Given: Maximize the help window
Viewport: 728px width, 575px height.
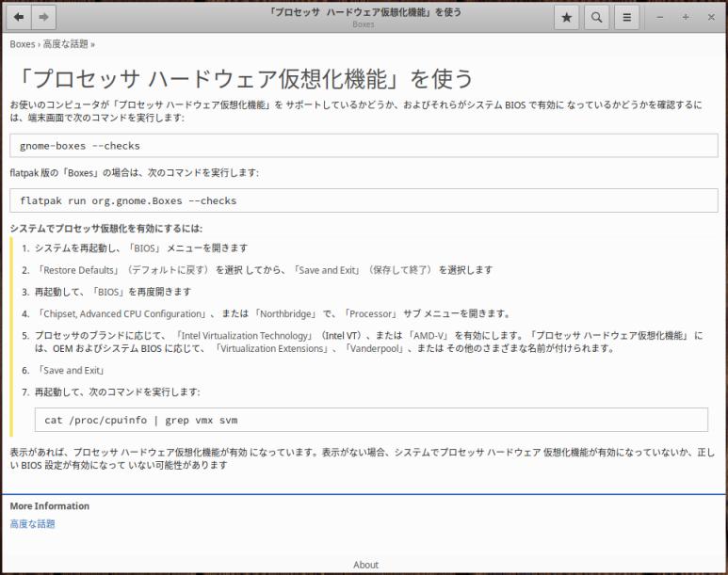Looking at the screenshot, I should 686,17.
